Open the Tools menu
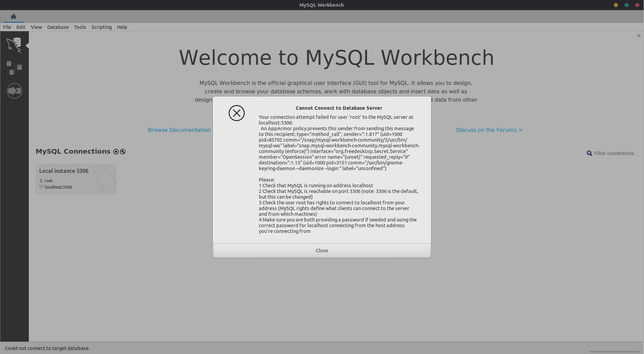Image resolution: width=644 pixels, height=354 pixels. click(x=80, y=27)
